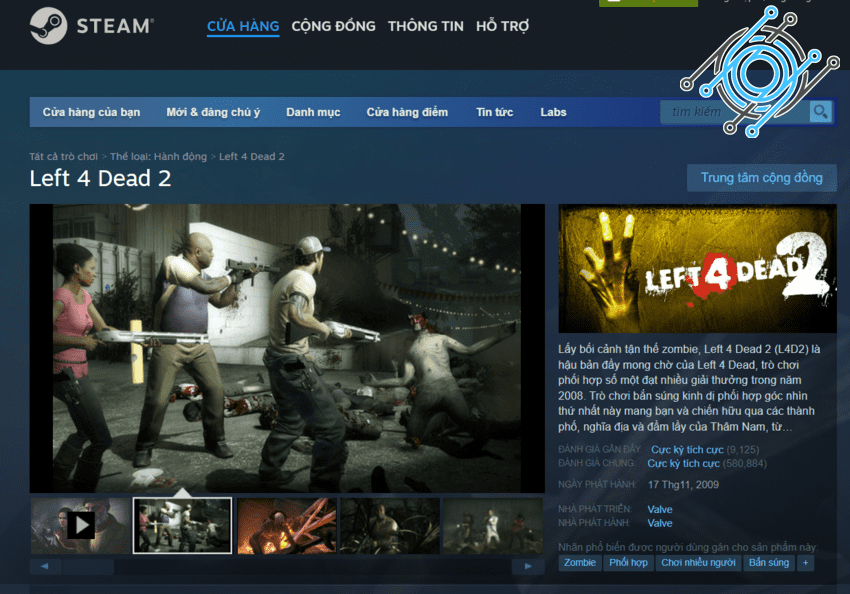The image size is (850, 594).
Task: Select the last thumbnail with white-suited character
Action: [493, 526]
